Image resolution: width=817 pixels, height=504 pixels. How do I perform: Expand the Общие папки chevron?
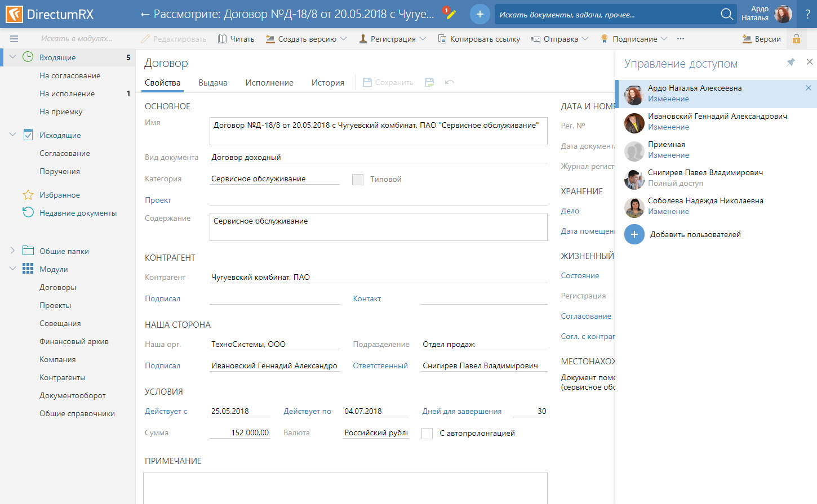click(x=12, y=251)
